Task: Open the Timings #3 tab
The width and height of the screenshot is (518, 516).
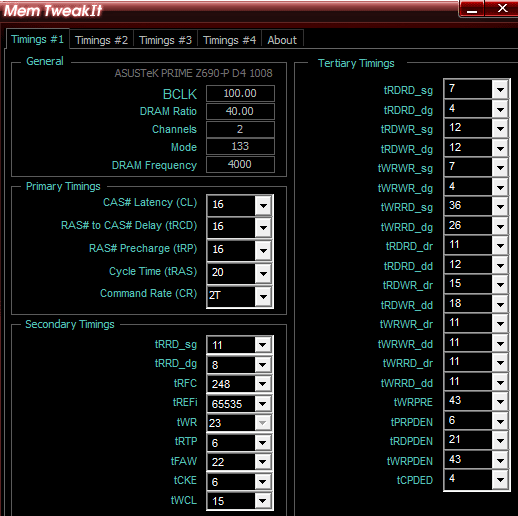Action: [165, 40]
